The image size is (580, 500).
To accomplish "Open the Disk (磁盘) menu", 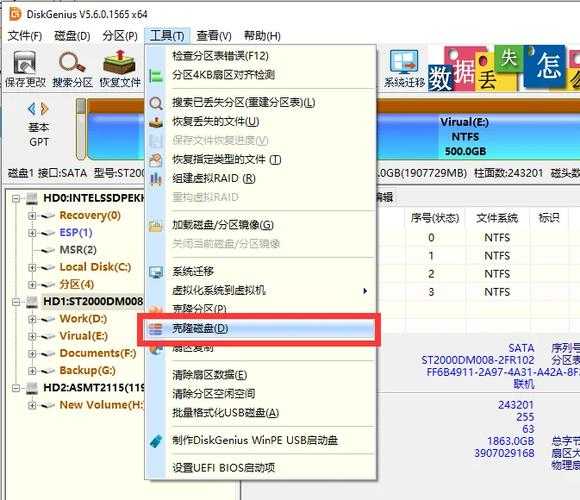I will pyautogui.click(x=72, y=36).
